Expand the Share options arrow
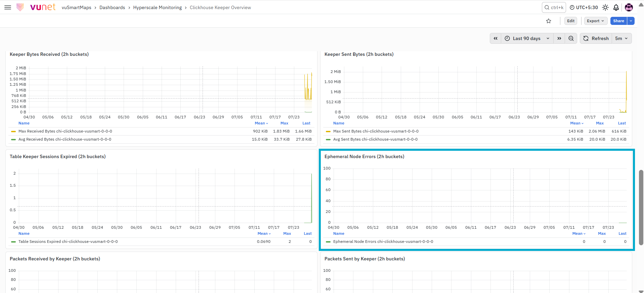The height and width of the screenshot is (293, 644). click(x=631, y=21)
